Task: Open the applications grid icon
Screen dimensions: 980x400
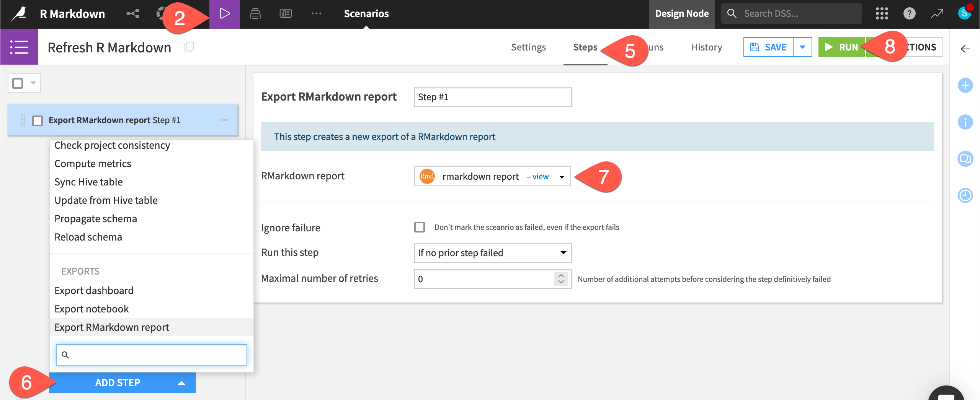Action: point(882,14)
